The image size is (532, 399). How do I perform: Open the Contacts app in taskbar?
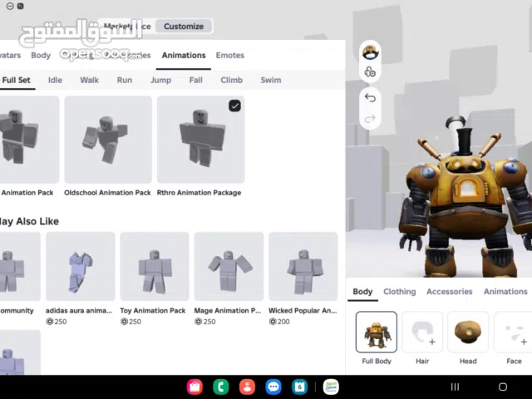click(247, 387)
